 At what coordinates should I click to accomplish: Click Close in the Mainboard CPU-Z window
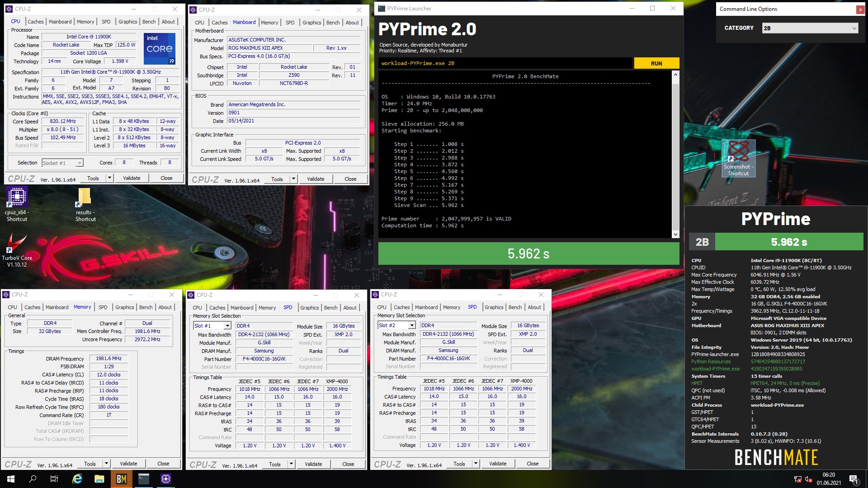pyautogui.click(x=350, y=179)
